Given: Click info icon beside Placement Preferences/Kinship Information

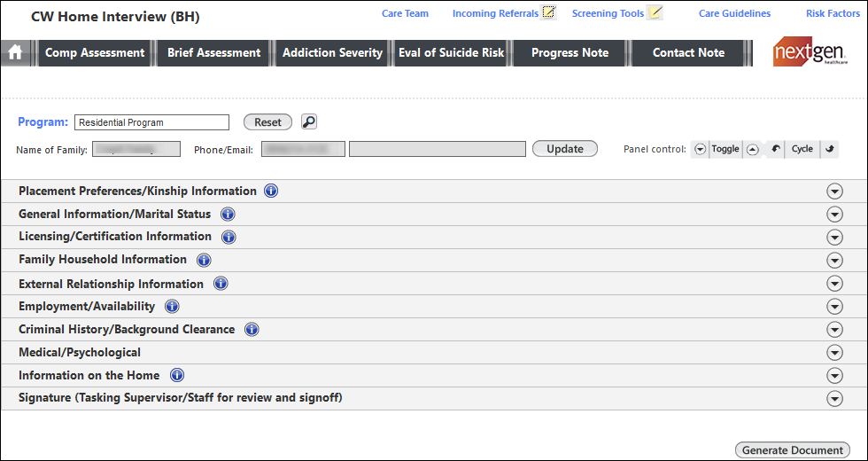Looking at the screenshot, I should coord(271,191).
